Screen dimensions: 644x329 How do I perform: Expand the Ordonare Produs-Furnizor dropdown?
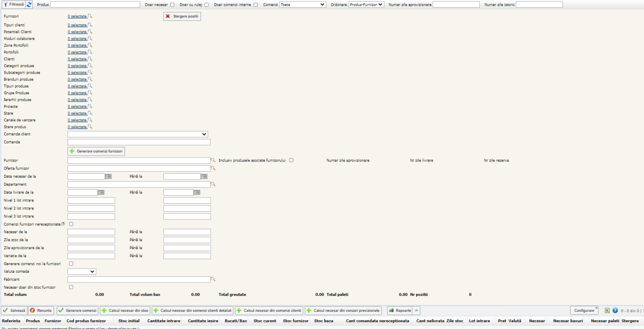pos(366,5)
